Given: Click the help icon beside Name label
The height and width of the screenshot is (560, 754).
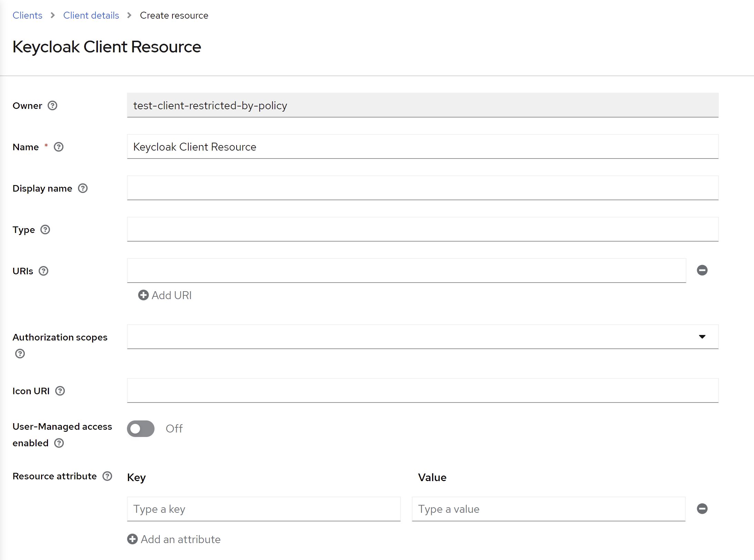Looking at the screenshot, I should point(59,147).
